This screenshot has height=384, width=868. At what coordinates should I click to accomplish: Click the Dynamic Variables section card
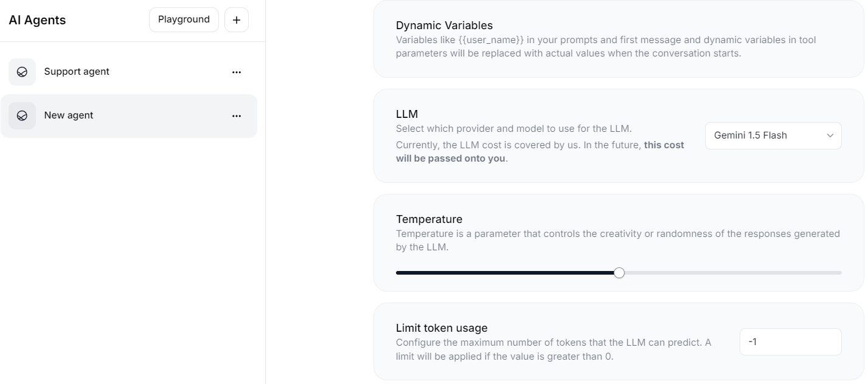[619, 38]
